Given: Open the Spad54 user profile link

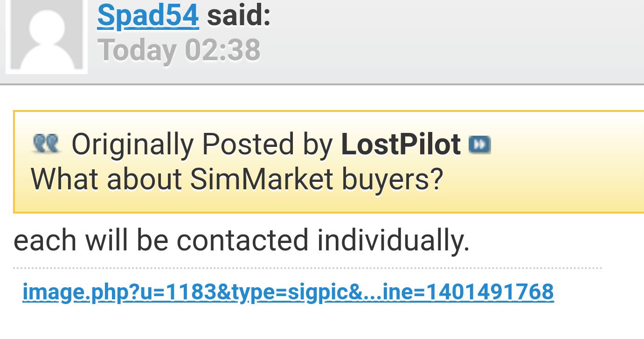Looking at the screenshot, I should point(148,15).
